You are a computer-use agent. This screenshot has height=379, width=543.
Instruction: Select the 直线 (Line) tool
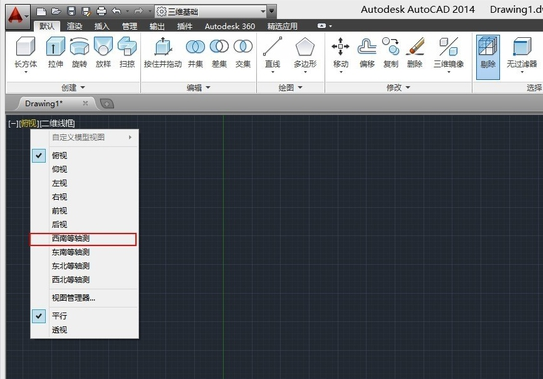(273, 52)
